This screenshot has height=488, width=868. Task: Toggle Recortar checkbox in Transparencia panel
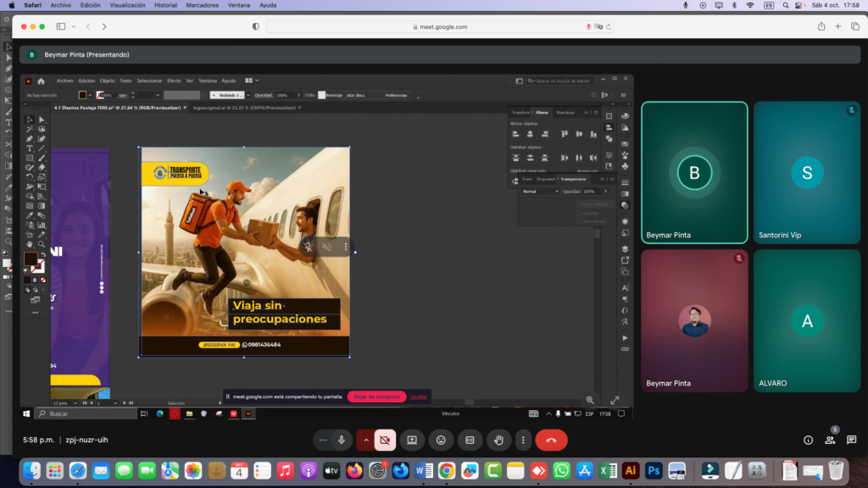click(x=579, y=213)
